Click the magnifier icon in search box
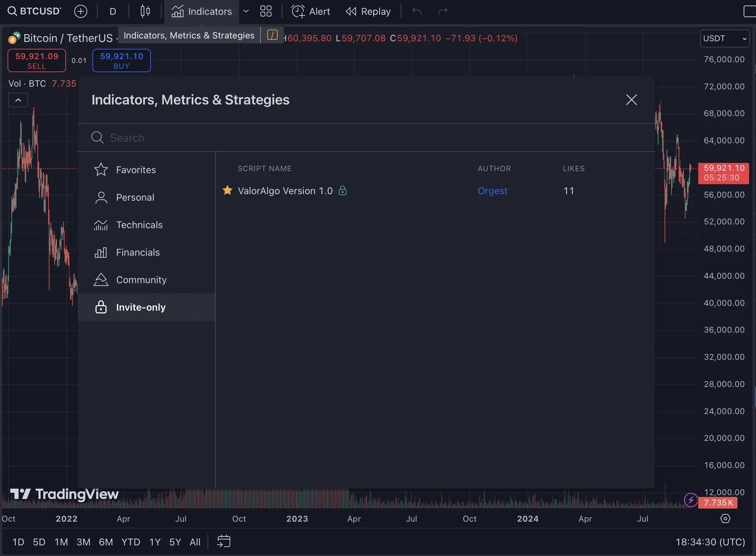Viewport: 756px width, 556px height. pyautogui.click(x=98, y=137)
